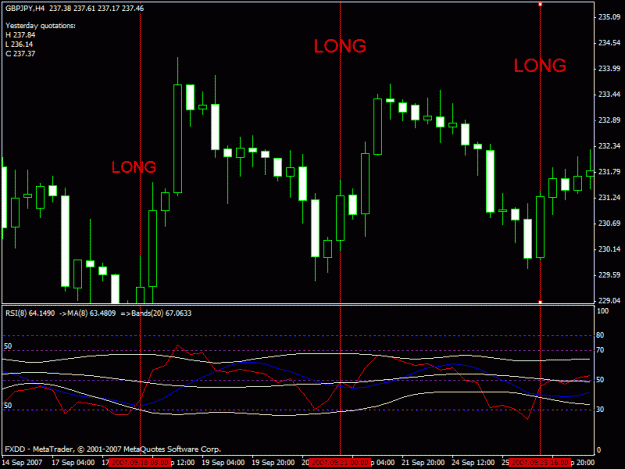Select the "H 237.84" quotation line
625x469 pixels.
20,35
